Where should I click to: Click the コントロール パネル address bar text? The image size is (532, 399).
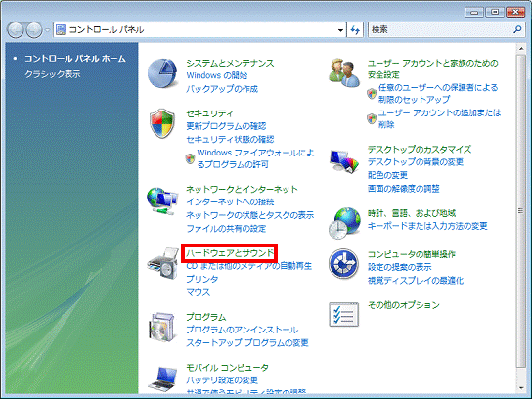tap(107, 30)
